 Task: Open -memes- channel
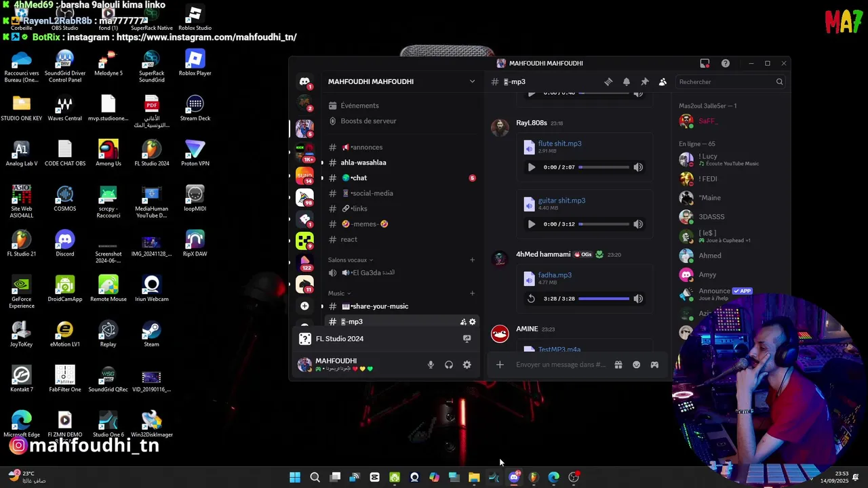tap(401, 224)
